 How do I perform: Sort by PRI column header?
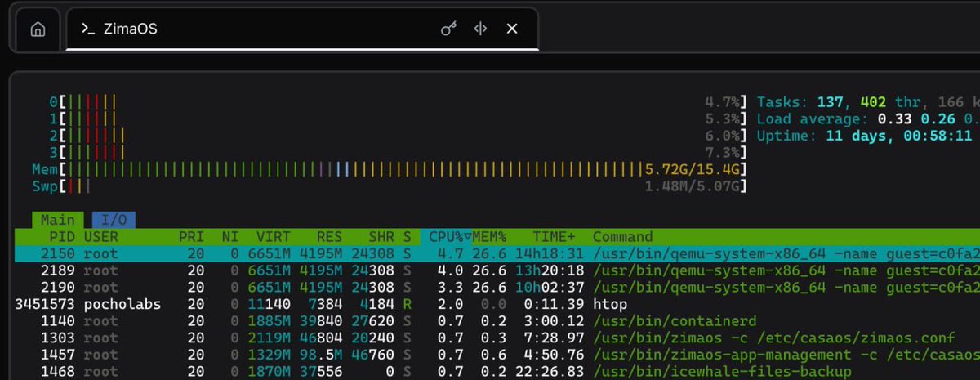coord(192,236)
